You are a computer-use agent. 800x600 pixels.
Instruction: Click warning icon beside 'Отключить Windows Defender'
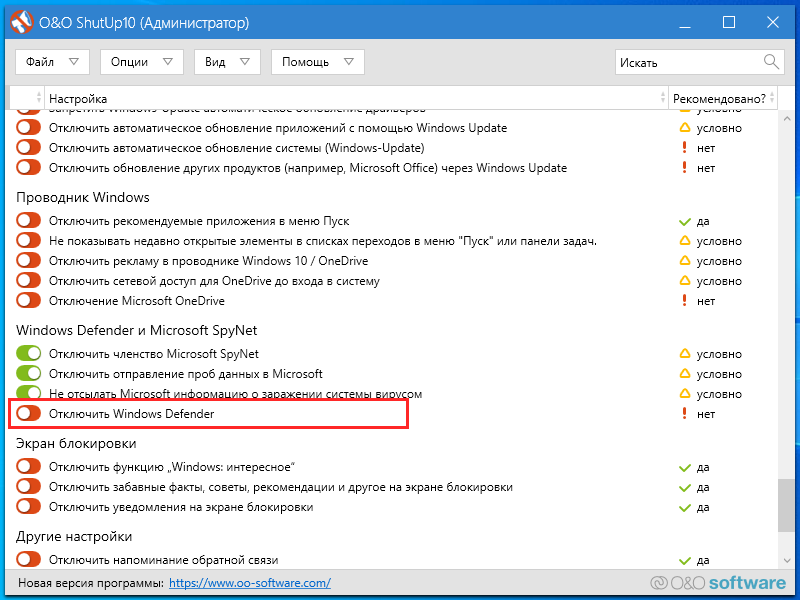[x=685, y=414]
